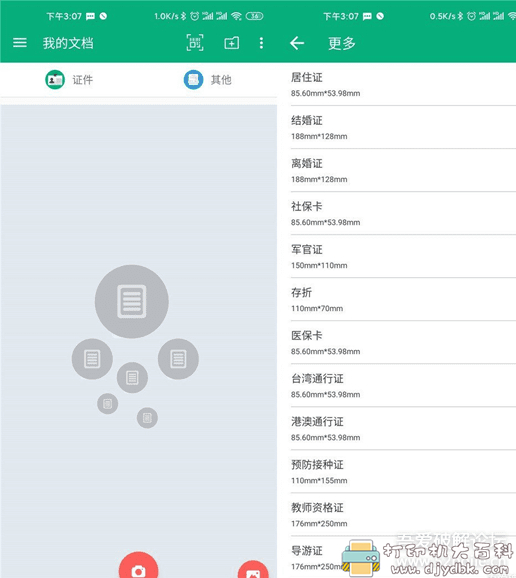This screenshot has height=578, width=516.
Task: Tap the 我的文档 title
Action: tap(68, 43)
